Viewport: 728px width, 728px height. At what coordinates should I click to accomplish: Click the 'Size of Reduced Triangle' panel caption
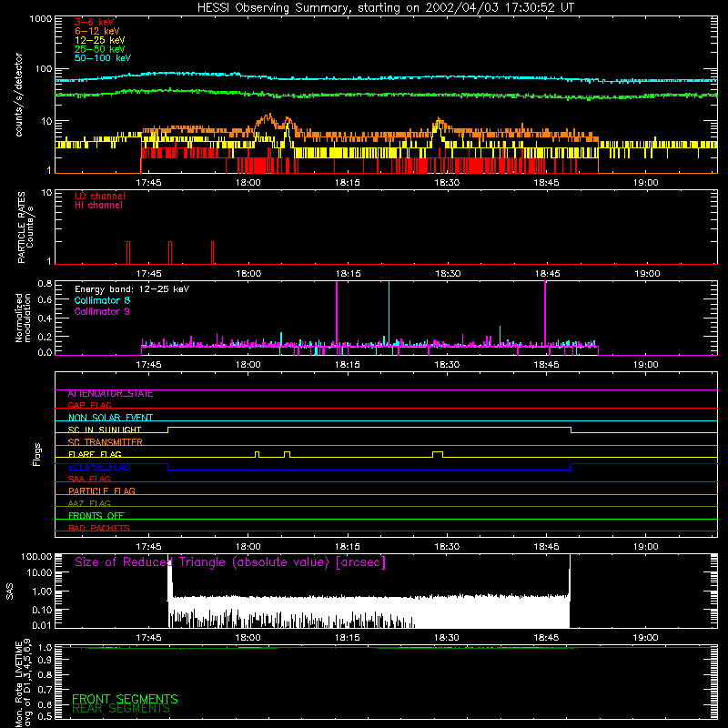tap(230, 562)
